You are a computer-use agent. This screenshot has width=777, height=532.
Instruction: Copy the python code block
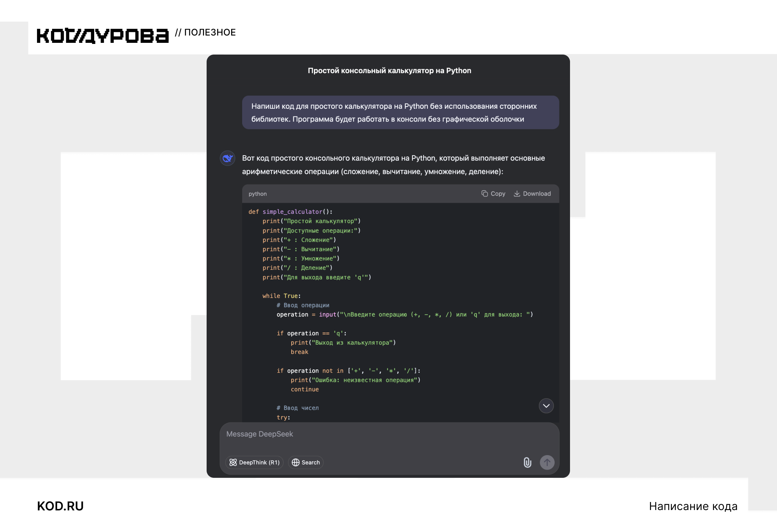pos(493,194)
